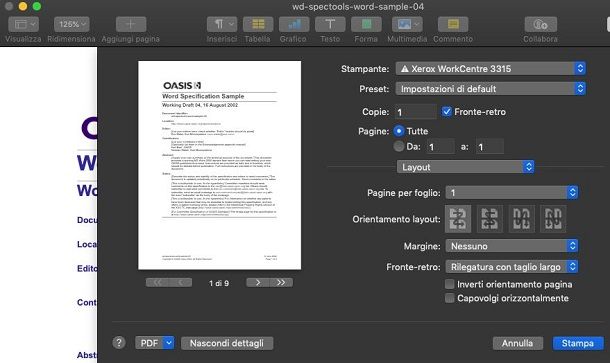Click the green full screen window button
Viewport: 610px width, 363px height.
pyautogui.click(x=37, y=6)
